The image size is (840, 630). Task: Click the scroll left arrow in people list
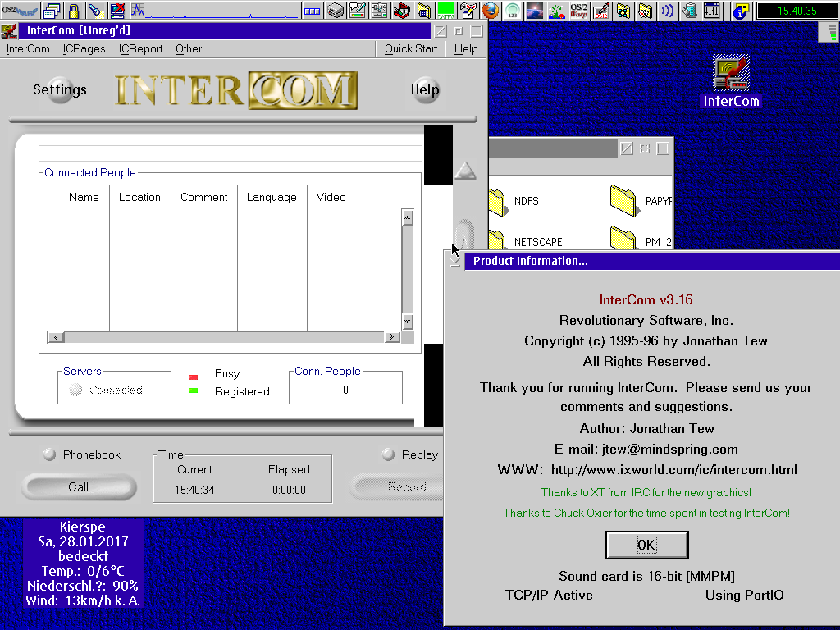click(56, 337)
